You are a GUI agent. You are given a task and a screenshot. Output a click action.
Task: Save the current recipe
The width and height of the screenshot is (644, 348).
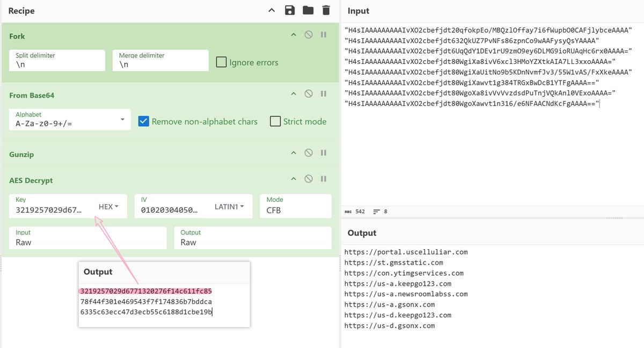click(x=290, y=10)
